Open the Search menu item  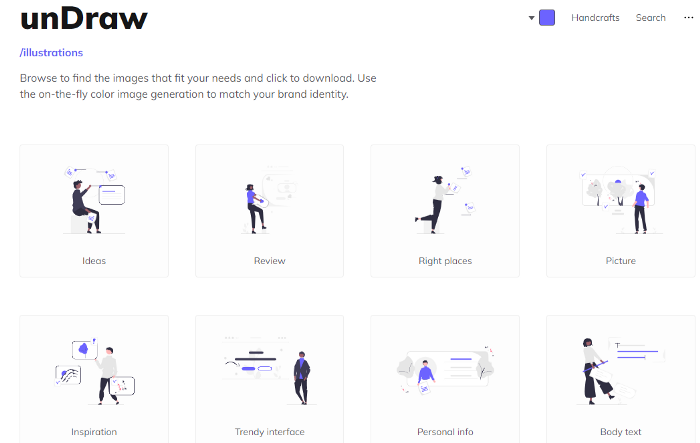[650, 17]
